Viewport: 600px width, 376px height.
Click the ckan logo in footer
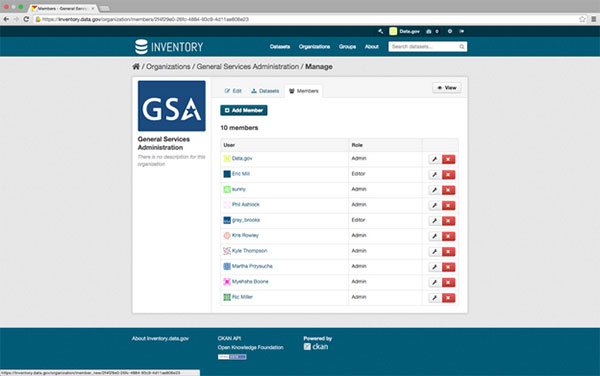point(316,347)
